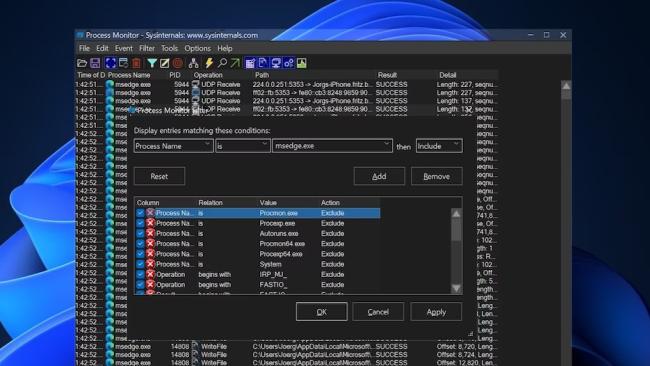
Task: Open the Filter menu
Action: tap(147, 48)
